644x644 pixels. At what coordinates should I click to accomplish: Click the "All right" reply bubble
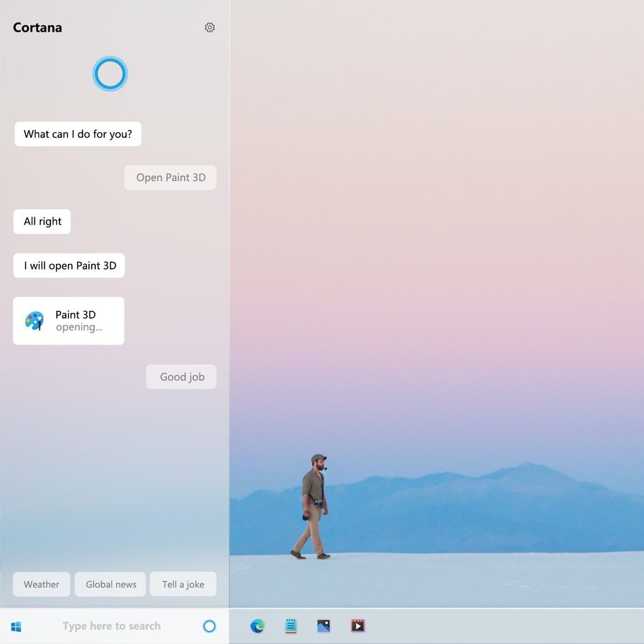[x=42, y=221]
